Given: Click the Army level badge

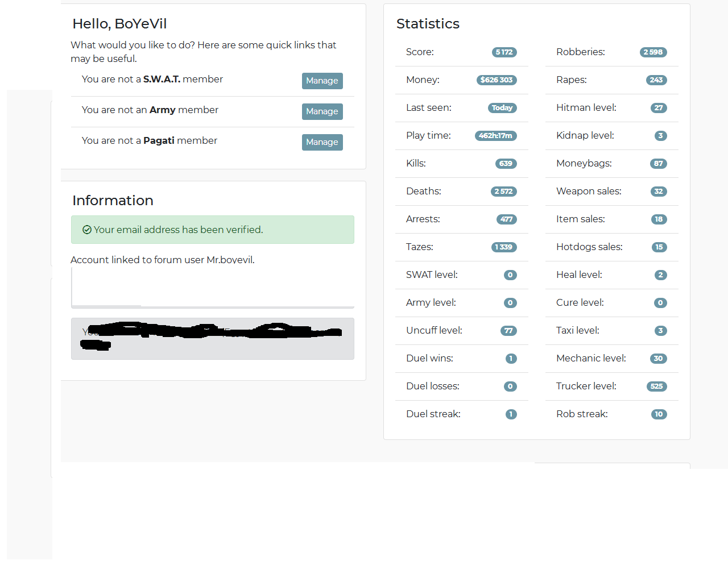Looking at the screenshot, I should 510,303.
